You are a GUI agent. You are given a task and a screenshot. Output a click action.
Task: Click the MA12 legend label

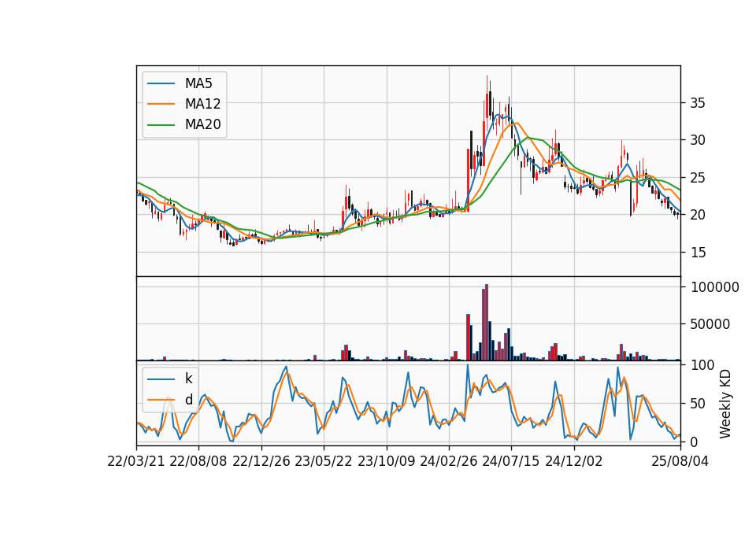pos(202,104)
